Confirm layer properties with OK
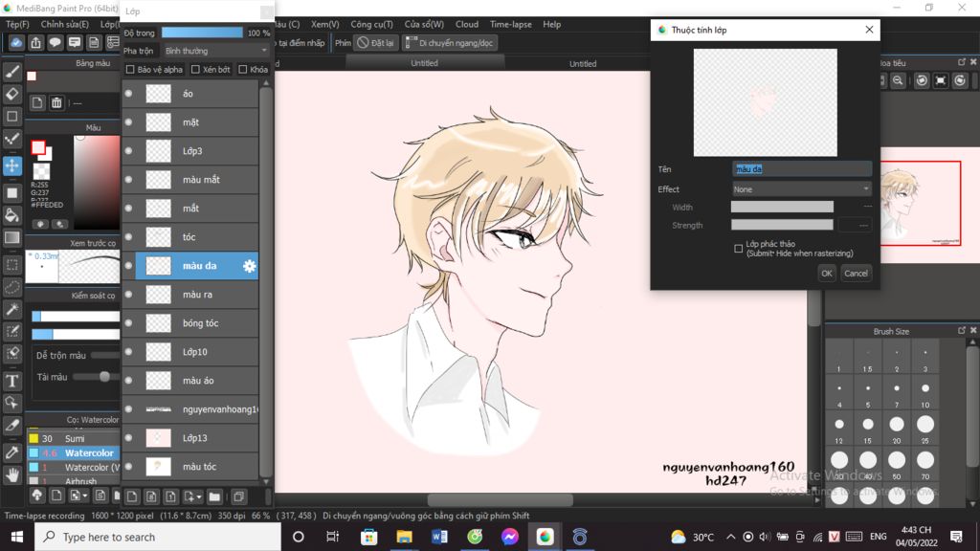Image resolution: width=980 pixels, height=551 pixels. pyautogui.click(x=826, y=273)
